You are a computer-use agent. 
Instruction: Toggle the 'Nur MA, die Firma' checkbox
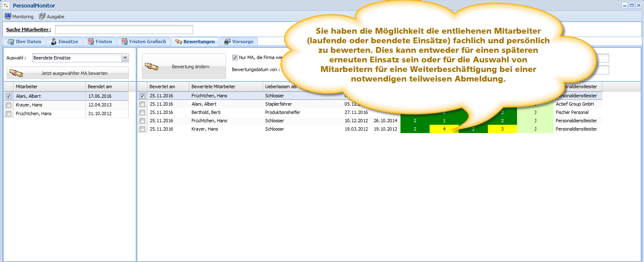tap(235, 57)
